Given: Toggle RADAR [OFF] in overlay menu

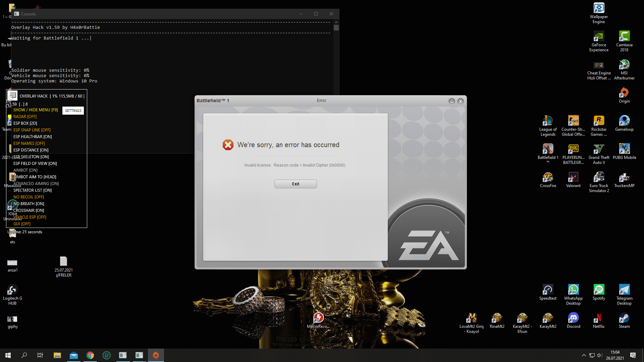Looking at the screenshot, I should 25,117.
